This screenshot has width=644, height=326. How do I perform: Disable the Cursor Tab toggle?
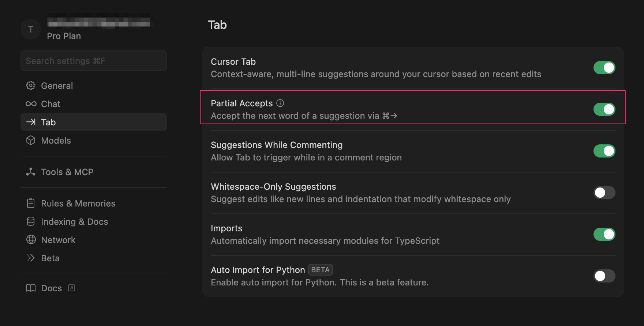click(x=604, y=68)
